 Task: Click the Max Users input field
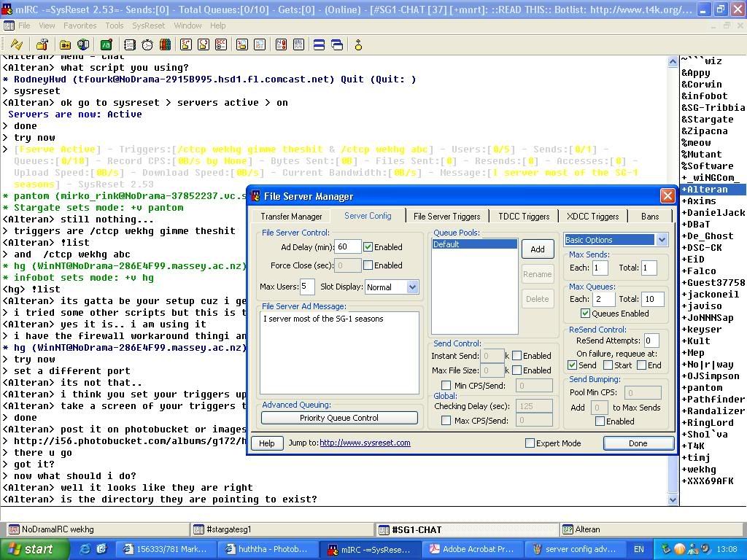coord(307,287)
